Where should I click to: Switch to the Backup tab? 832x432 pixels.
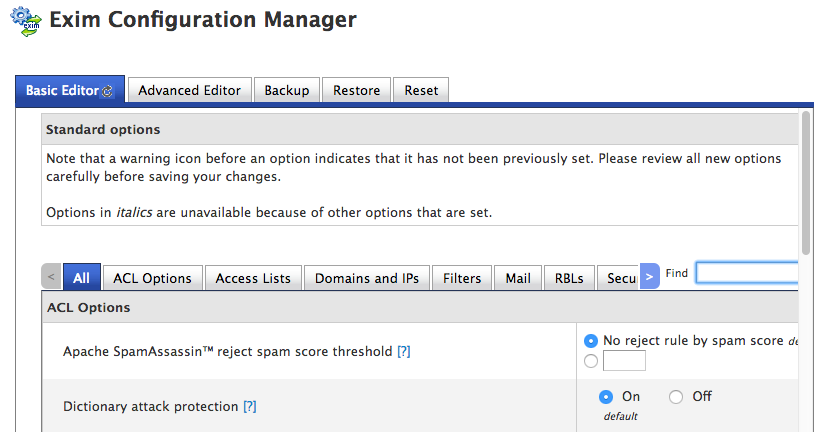286,90
